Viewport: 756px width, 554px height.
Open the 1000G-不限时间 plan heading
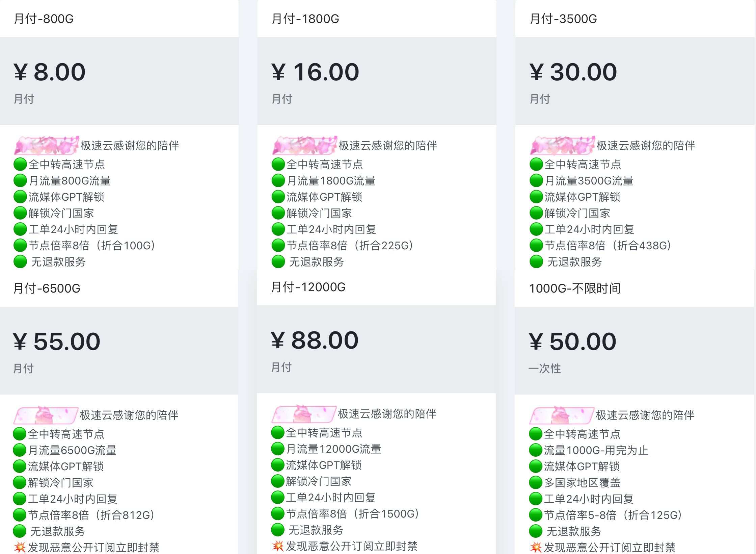(x=575, y=288)
